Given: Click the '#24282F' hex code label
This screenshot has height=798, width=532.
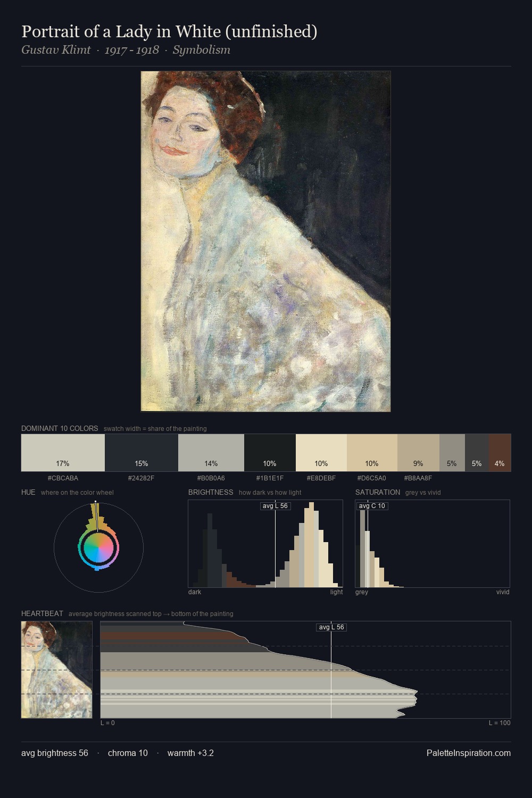Looking at the screenshot, I should pyautogui.click(x=141, y=478).
